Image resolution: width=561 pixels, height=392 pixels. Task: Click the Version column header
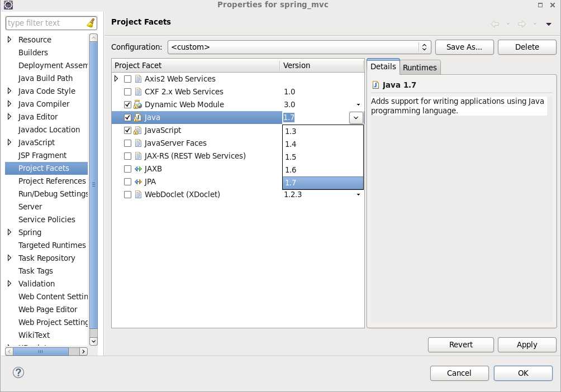(x=322, y=65)
